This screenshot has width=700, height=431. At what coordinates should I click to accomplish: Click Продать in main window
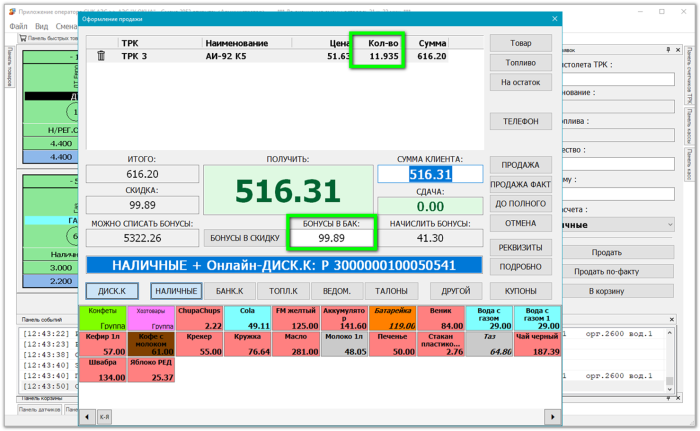click(x=618, y=252)
